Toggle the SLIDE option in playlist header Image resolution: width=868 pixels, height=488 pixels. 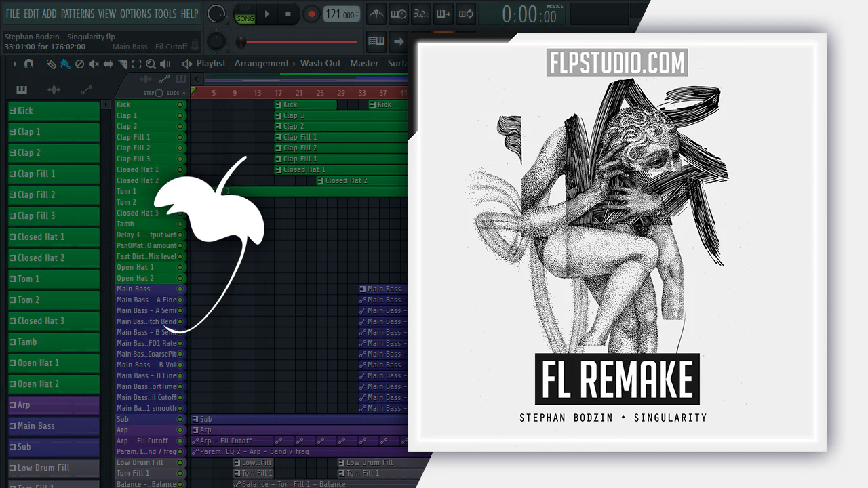tap(173, 93)
